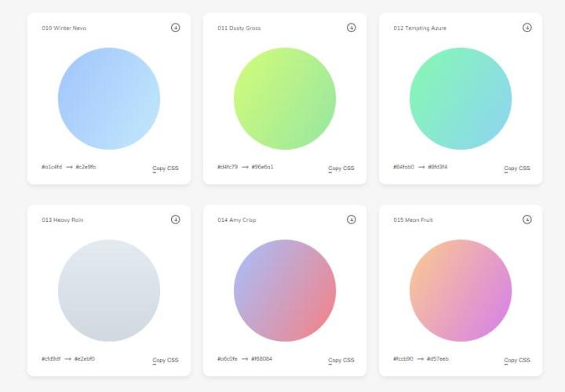Open the gray Heavy Rain gradient circle
Screen dimensions: 565x392
(x=109, y=291)
